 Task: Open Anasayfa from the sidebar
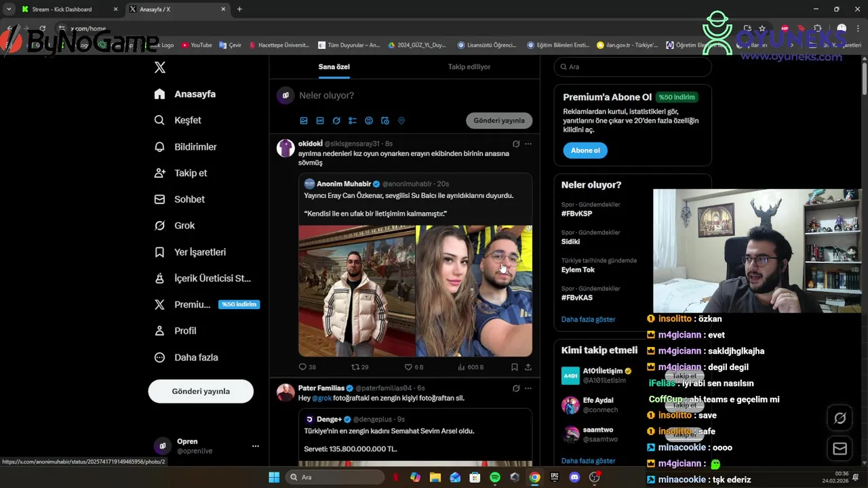[x=185, y=94]
